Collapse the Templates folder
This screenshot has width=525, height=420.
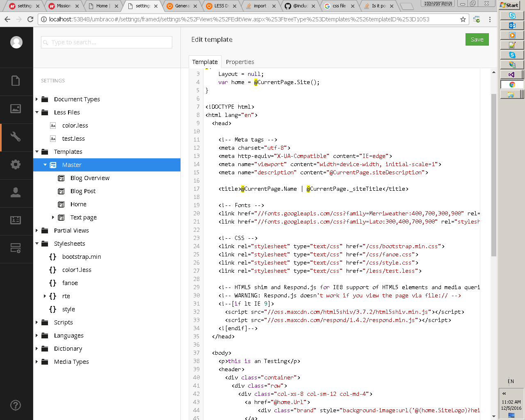tap(37, 152)
